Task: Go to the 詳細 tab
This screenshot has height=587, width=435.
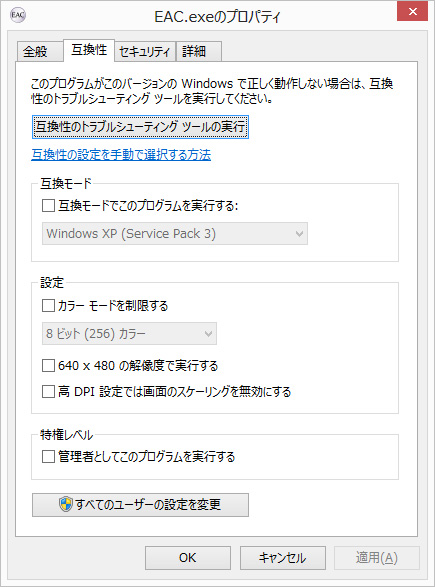Action: click(199, 51)
